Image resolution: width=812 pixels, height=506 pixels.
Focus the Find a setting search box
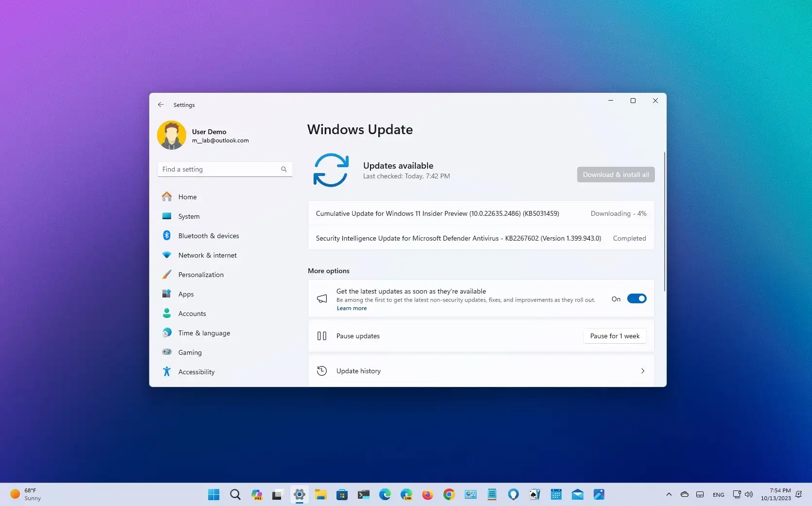tap(225, 169)
